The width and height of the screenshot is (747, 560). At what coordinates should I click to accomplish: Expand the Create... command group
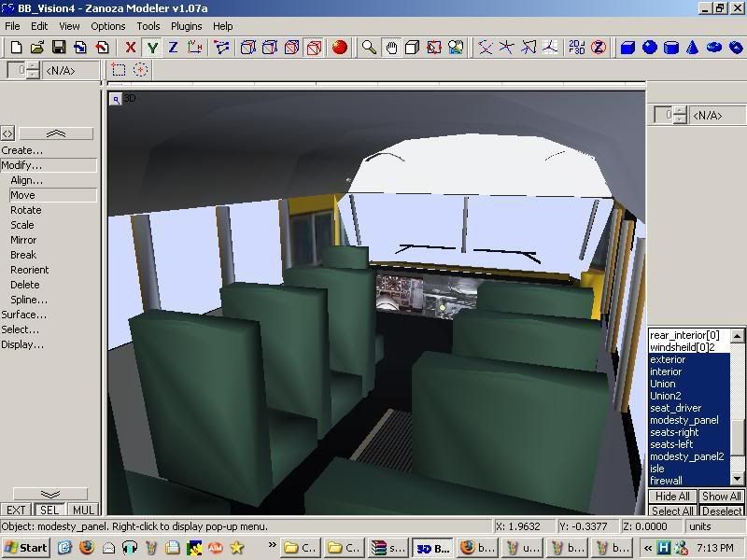point(22,150)
